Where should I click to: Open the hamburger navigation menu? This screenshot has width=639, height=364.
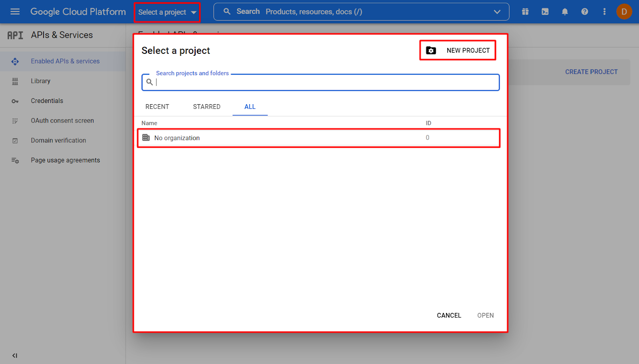pos(15,12)
